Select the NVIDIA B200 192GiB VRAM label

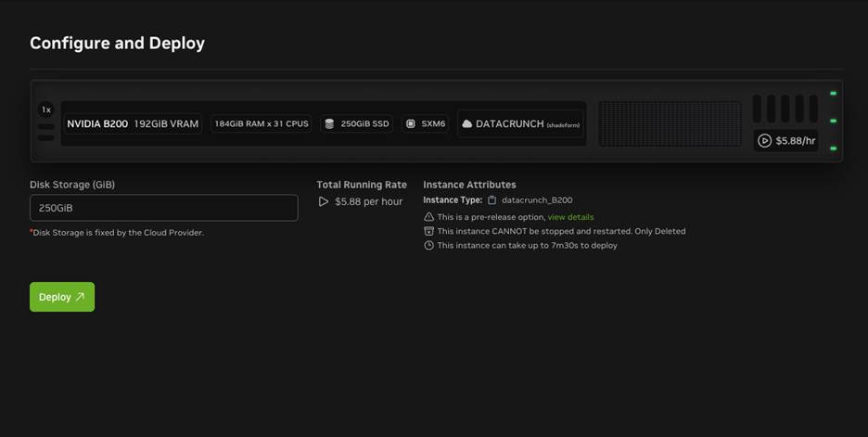[133, 123]
